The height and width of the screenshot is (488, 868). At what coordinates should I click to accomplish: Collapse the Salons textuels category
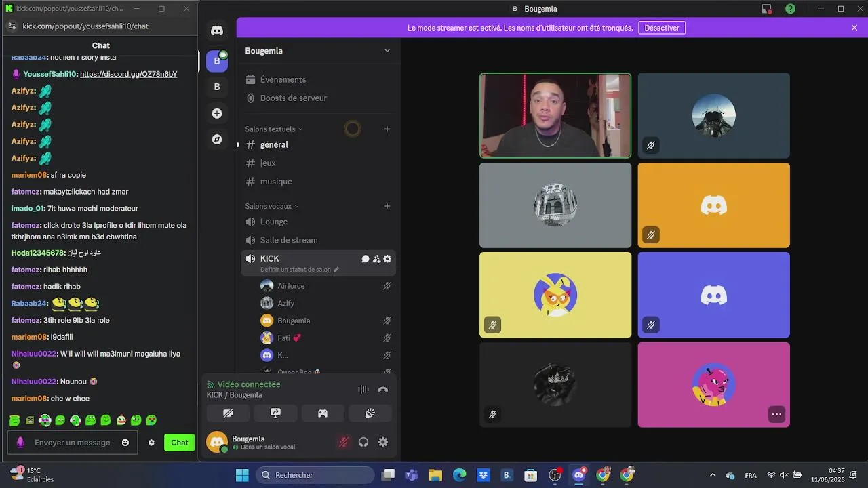pyautogui.click(x=274, y=129)
